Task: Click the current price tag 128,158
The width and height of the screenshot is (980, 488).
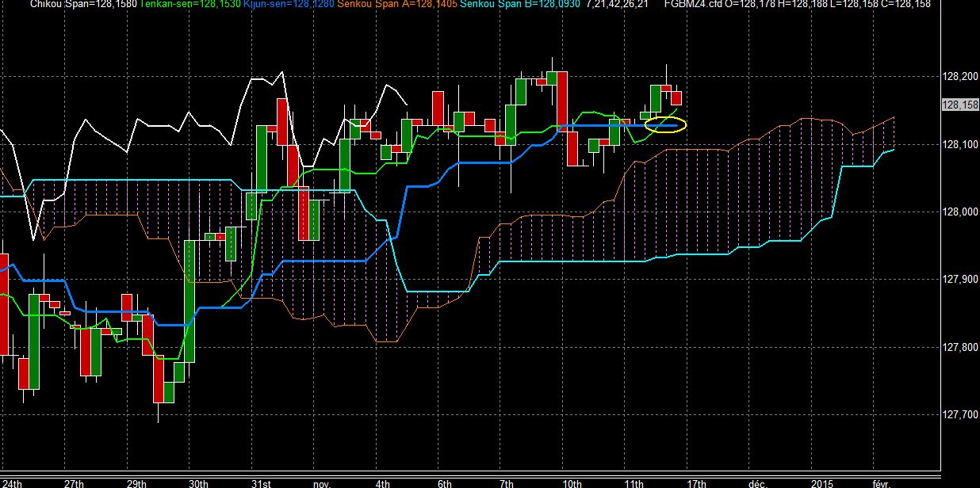Action: click(x=959, y=105)
